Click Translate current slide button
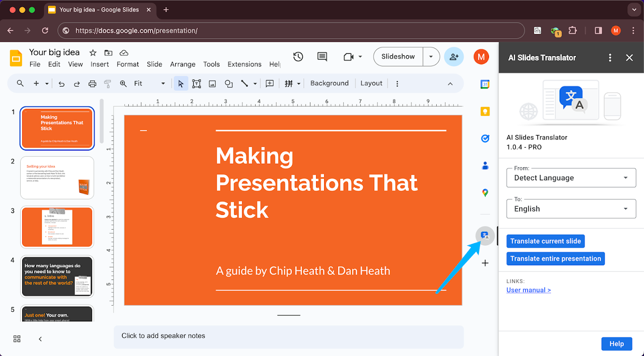The image size is (644, 356). 545,241
